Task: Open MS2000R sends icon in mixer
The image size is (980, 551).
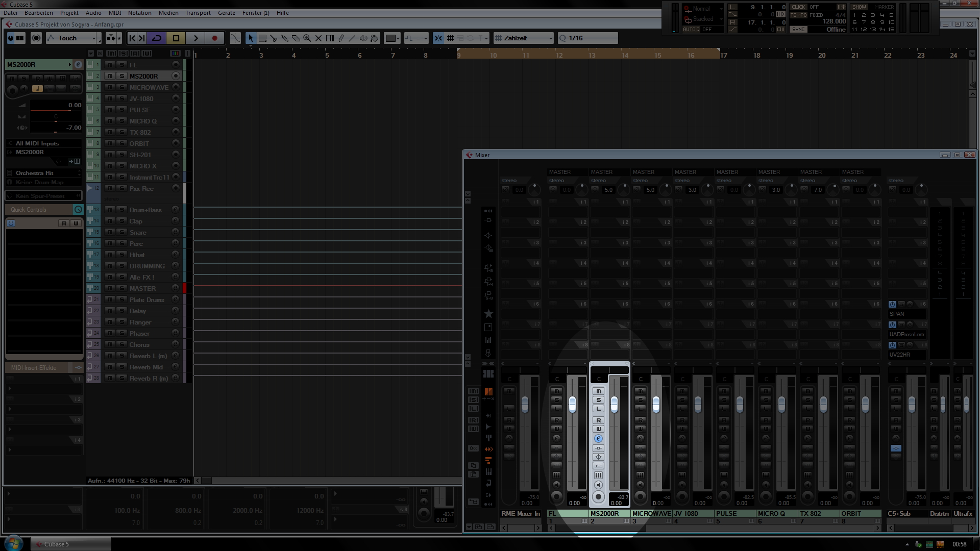Action: [x=599, y=466]
